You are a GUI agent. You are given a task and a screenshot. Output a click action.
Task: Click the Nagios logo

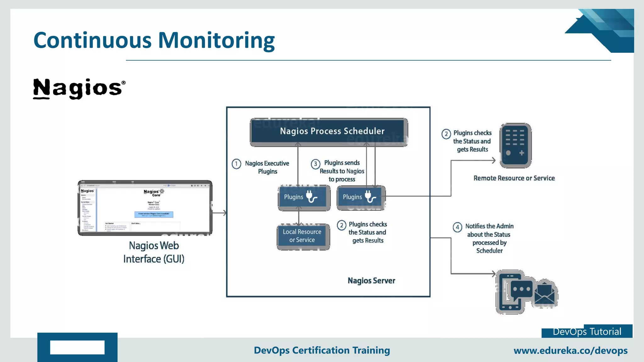pyautogui.click(x=79, y=89)
